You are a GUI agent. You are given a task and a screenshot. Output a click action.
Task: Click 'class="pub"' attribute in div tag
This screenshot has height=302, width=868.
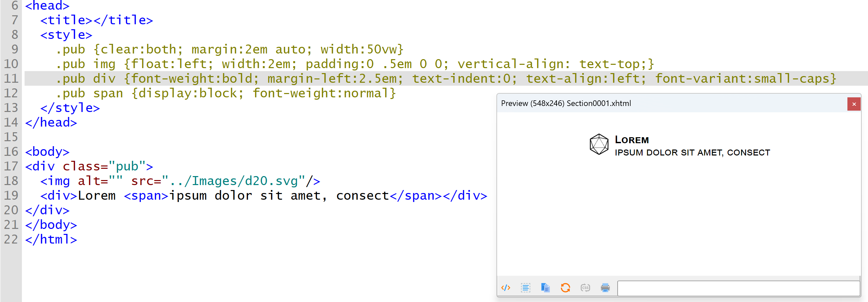click(x=104, y=166)
